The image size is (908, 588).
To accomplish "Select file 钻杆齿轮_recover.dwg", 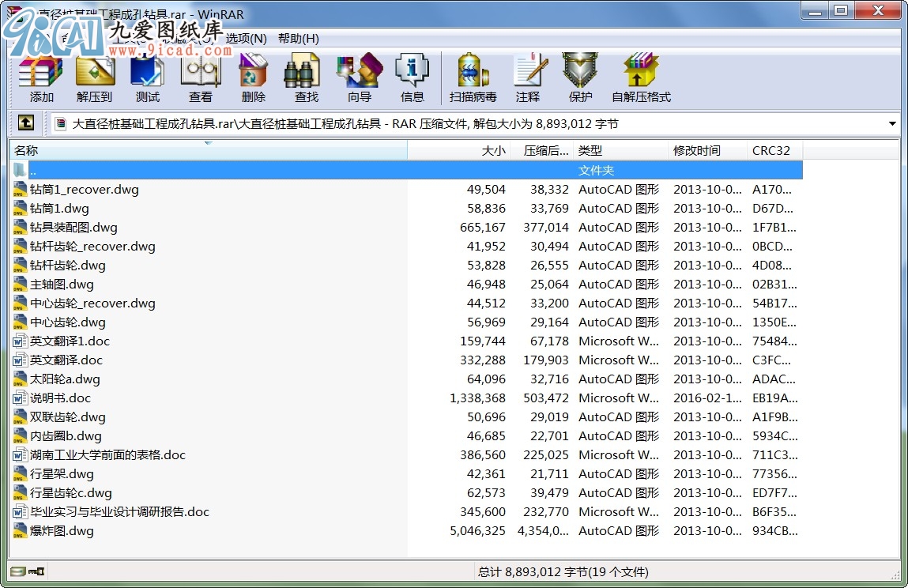I will 92,247.
